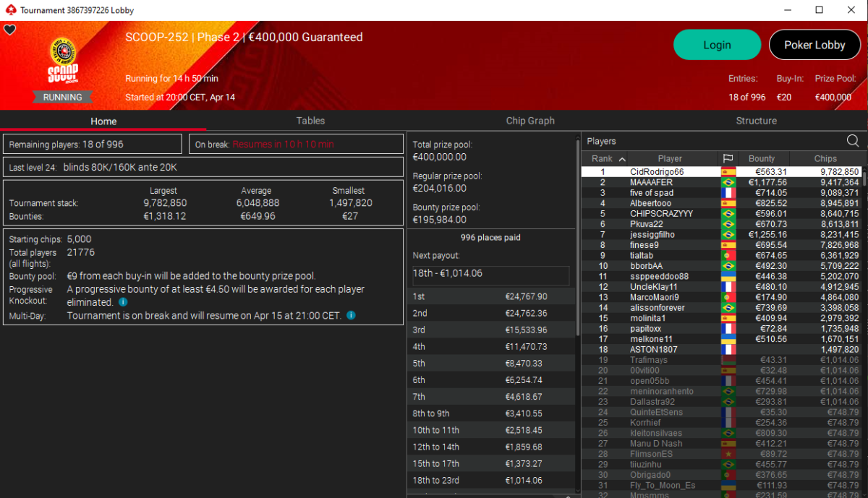The width and height of the screenshot is (868, 498).
Task: Select eliminated player Manu D Nash
Action: tap(721, 443)
